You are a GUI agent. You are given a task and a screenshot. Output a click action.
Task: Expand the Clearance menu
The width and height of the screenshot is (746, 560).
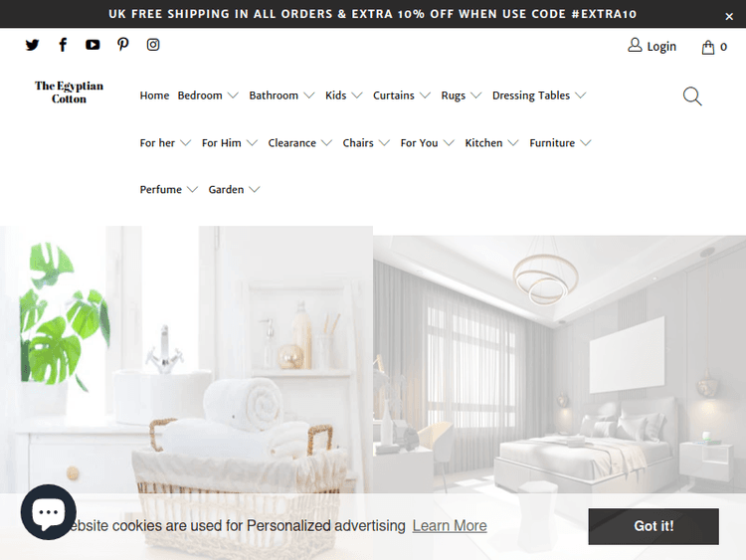[299, 143]
